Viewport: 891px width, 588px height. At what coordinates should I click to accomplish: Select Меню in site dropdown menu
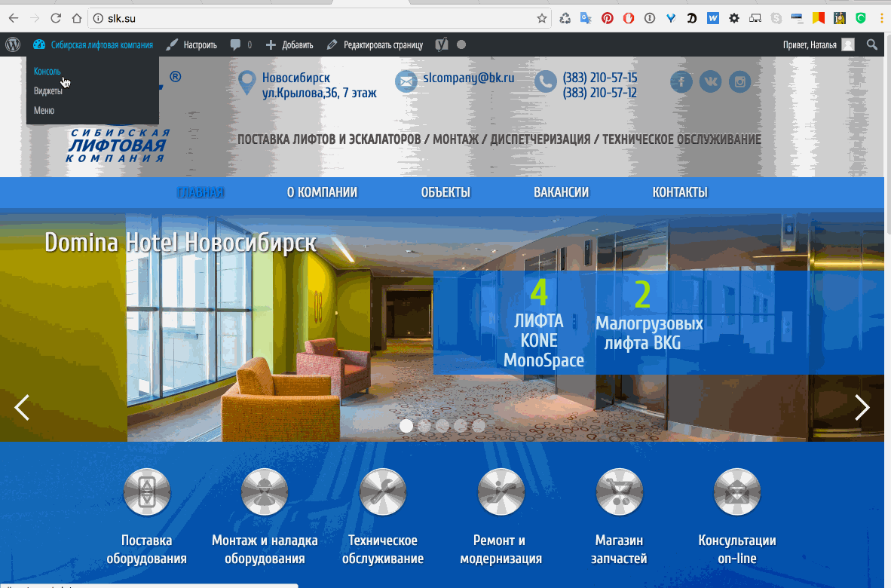click(44, 110)
